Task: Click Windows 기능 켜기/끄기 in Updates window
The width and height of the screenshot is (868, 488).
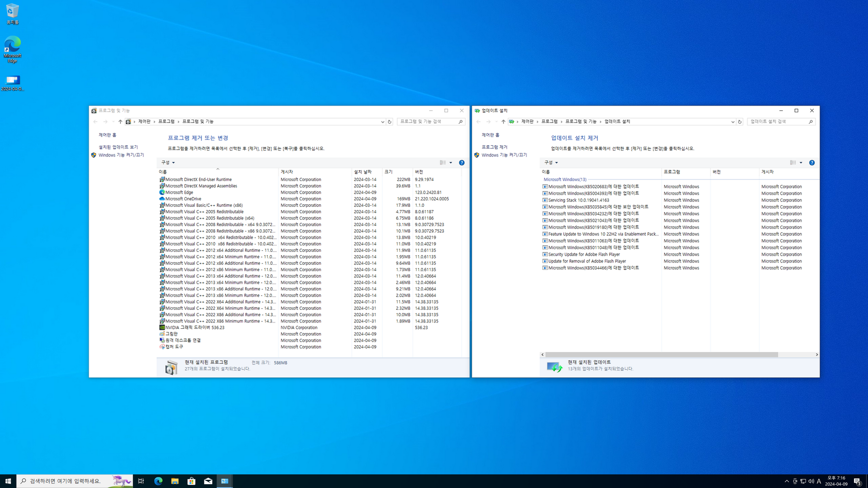Action: pos(504,155)
